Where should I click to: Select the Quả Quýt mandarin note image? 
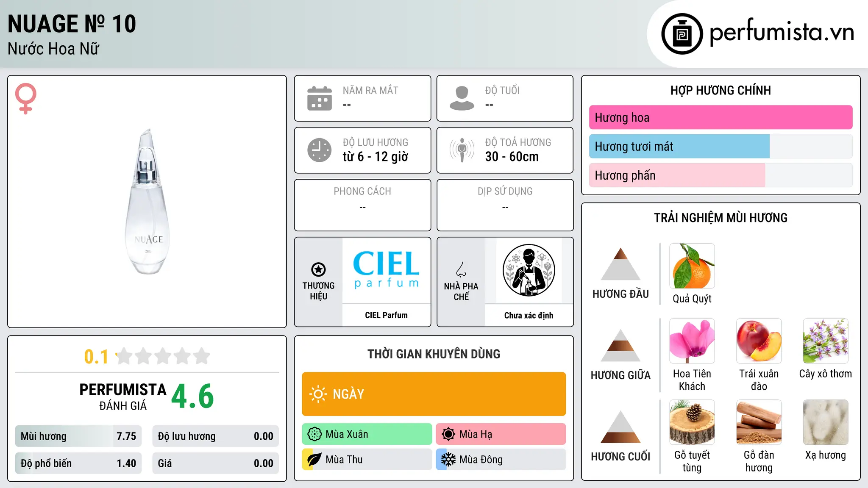[692, 266]
